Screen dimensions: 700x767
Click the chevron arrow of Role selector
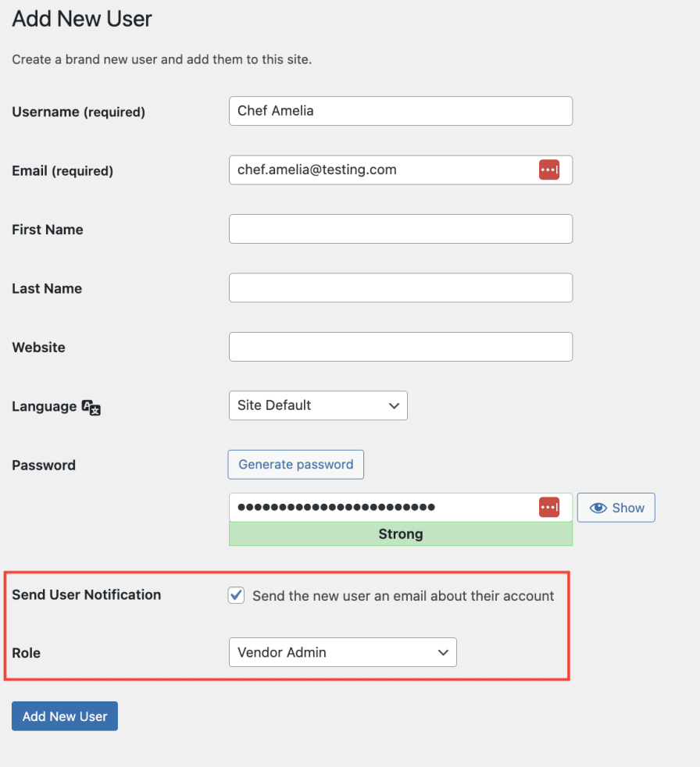pos(443,652)
